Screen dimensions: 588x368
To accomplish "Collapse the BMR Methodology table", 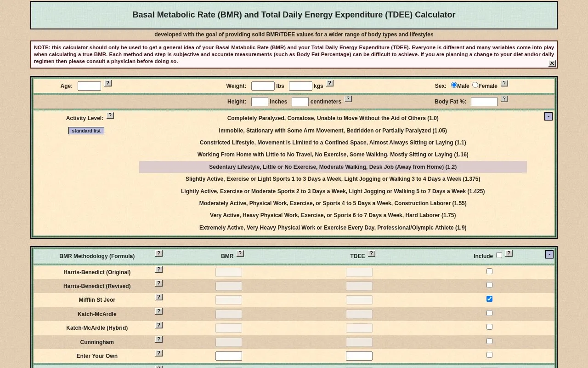I will pos(549,254).
